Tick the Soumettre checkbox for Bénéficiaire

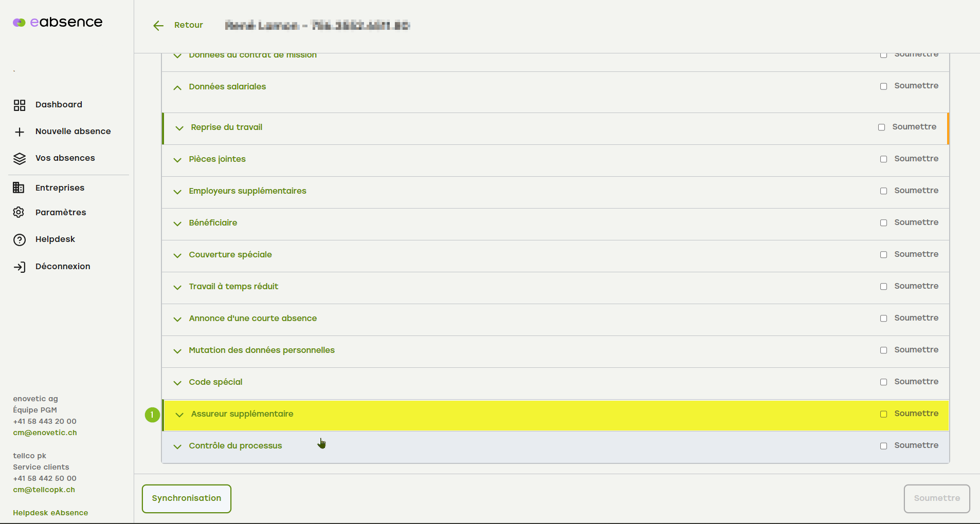pos(883,223)
